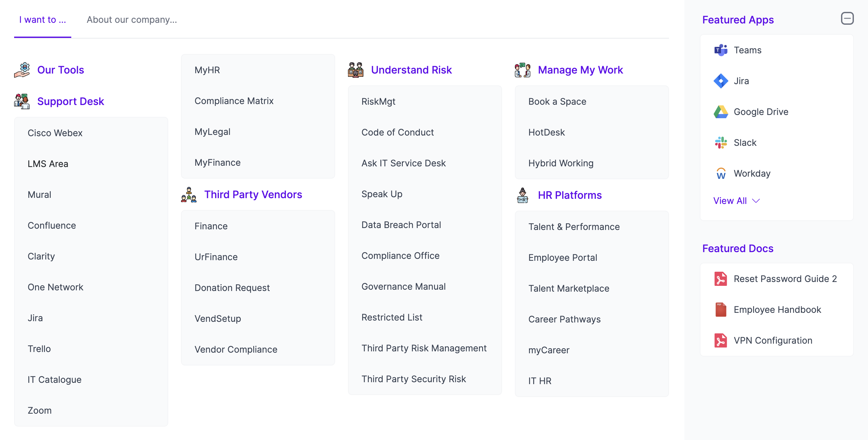The width and height of the screenshot is (868, 440).
Task: Click the VPN Configuration PDF icon
Action: [721, 340]
